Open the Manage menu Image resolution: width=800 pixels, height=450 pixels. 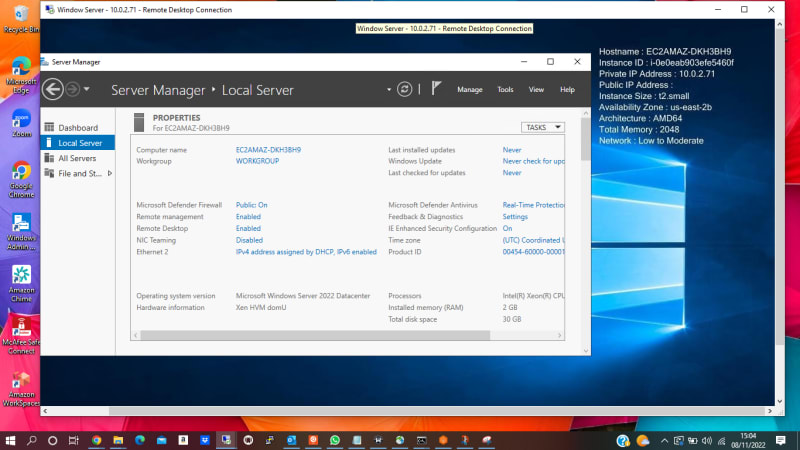coord(469,89)
